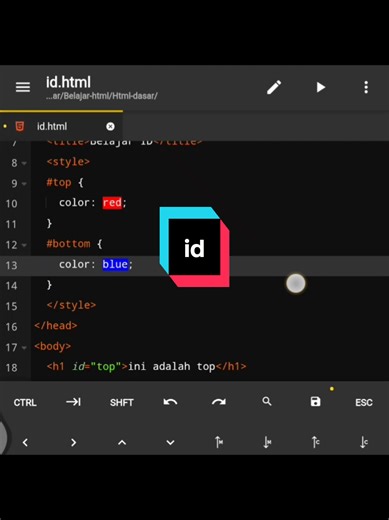The image size is (389, 520).
Task: Open the three-dot overflow menu
Action: point(366,87)
